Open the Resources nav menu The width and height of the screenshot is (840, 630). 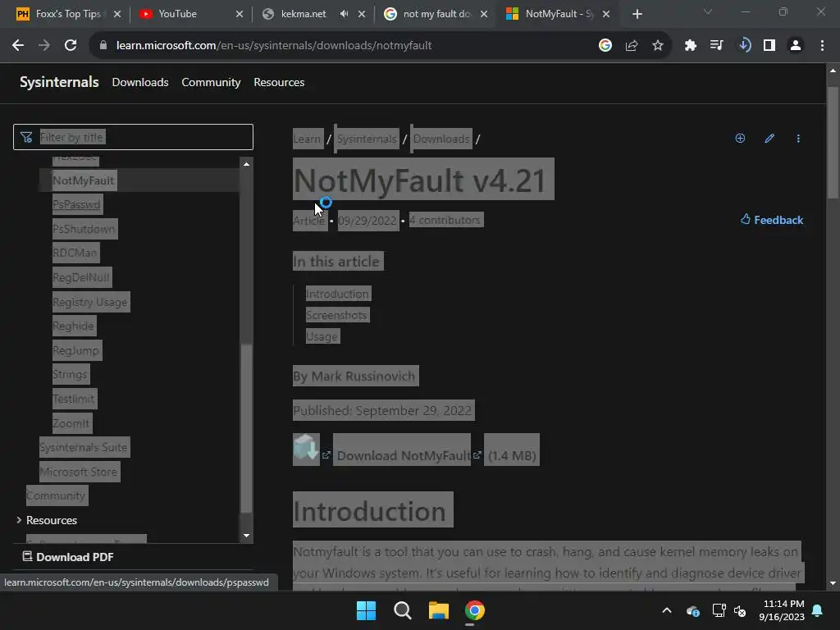(279, 82)
